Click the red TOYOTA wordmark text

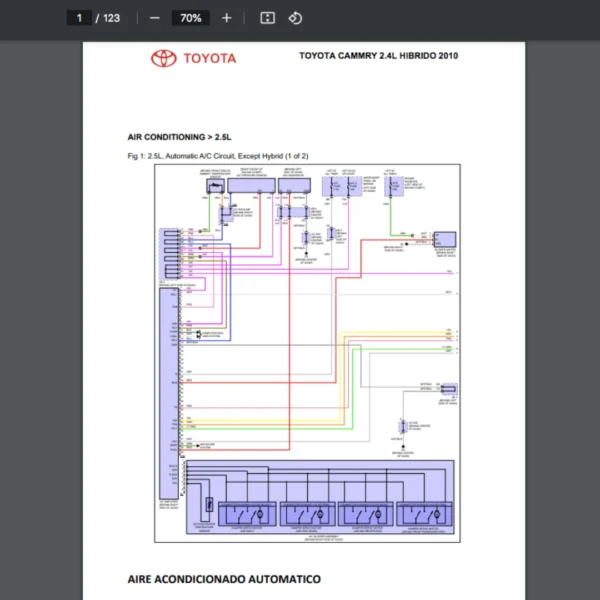(209, 58)
